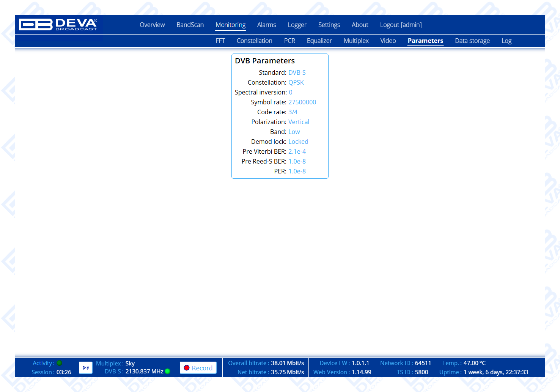This screenshot has height=392, width=560.
Task: Log out of the admin account
Action: tap(401, 25)
